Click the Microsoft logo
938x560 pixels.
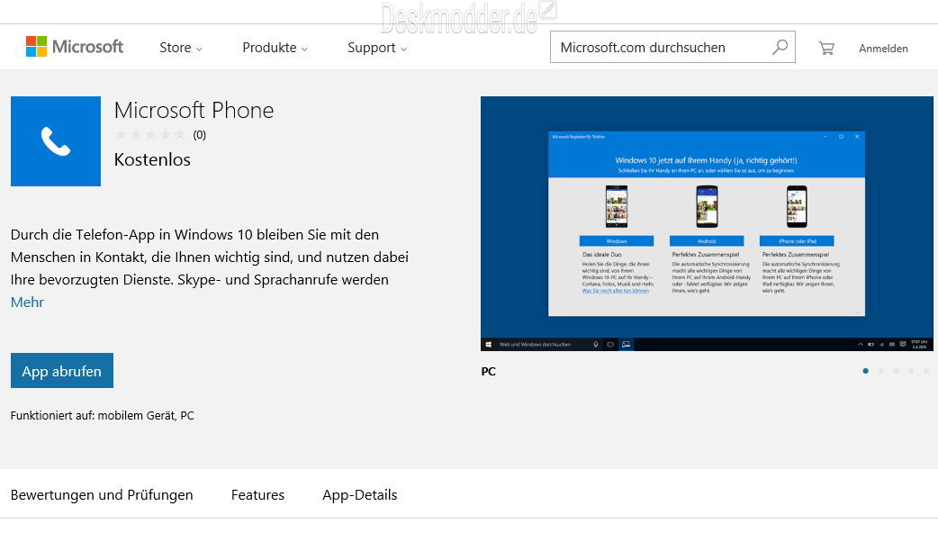(74, 47)
